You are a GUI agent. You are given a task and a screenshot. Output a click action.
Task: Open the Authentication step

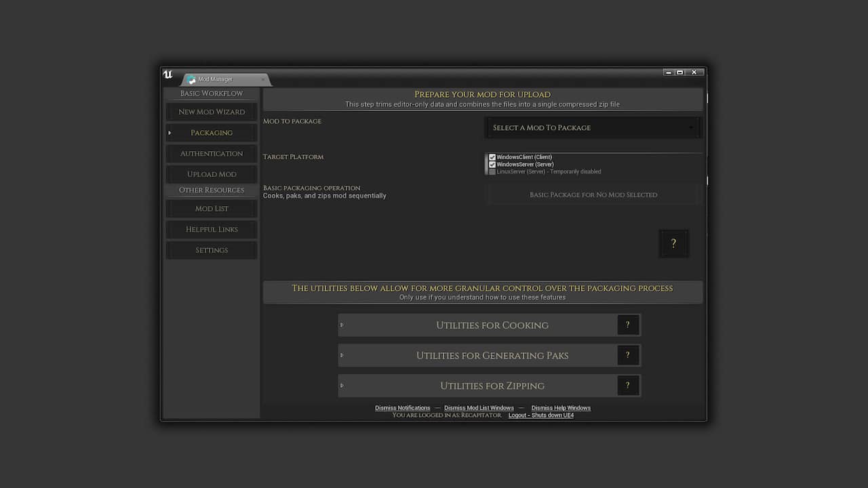(212, 153)
